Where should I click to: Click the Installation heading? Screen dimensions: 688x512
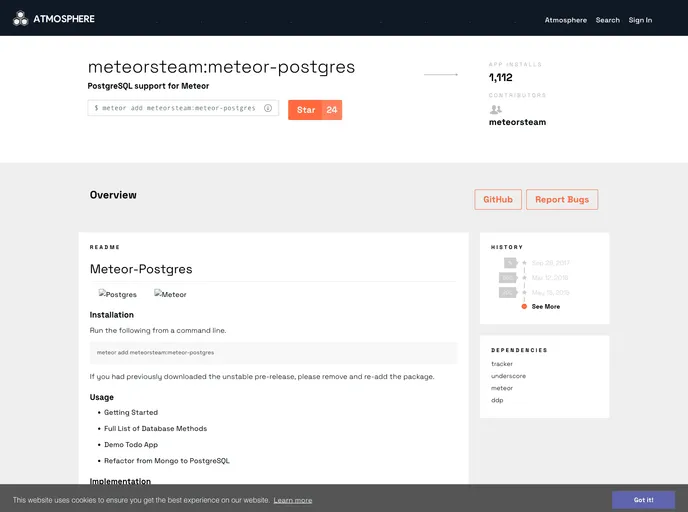[111, 315]
